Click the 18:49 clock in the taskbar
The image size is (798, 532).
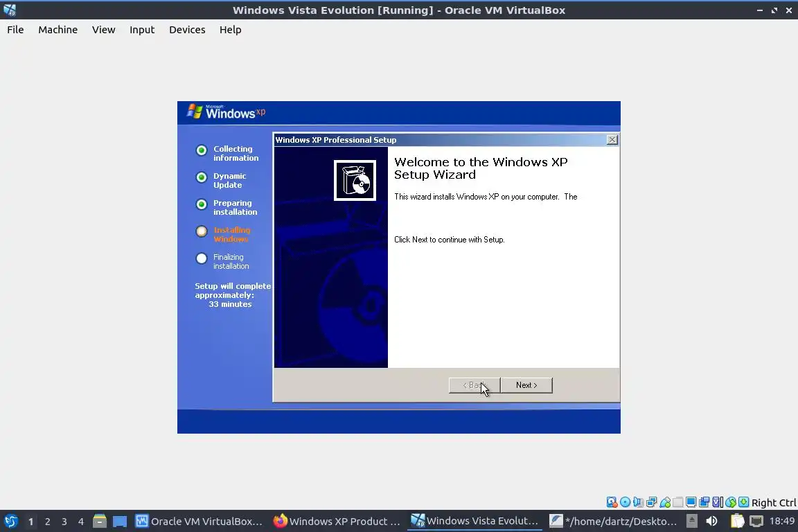pos(782,521)
